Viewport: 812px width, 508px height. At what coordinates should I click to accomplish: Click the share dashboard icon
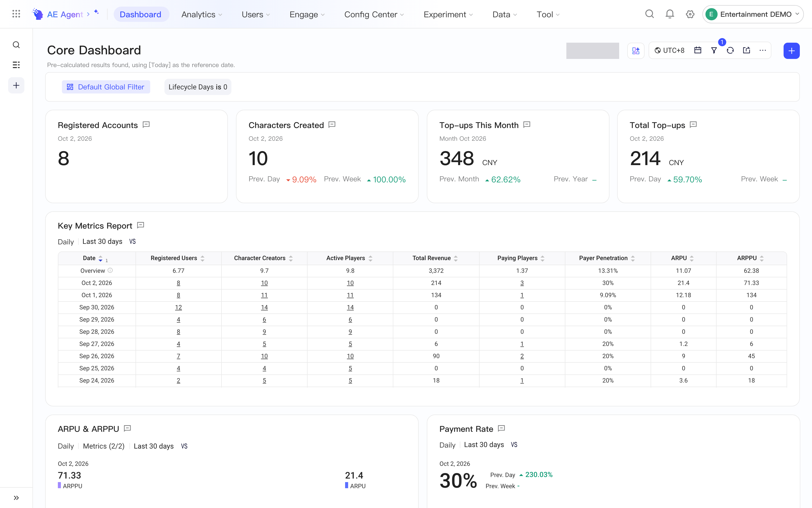747,50
